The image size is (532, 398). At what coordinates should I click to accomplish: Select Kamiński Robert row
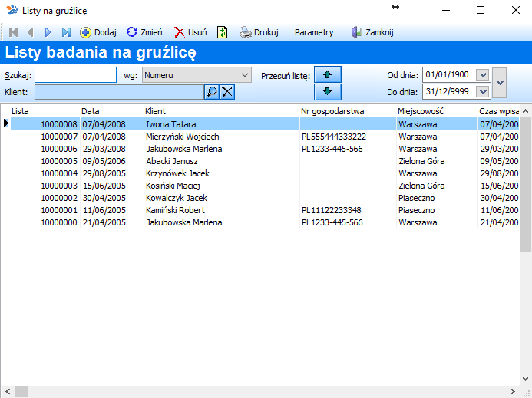tap(265, 210)
